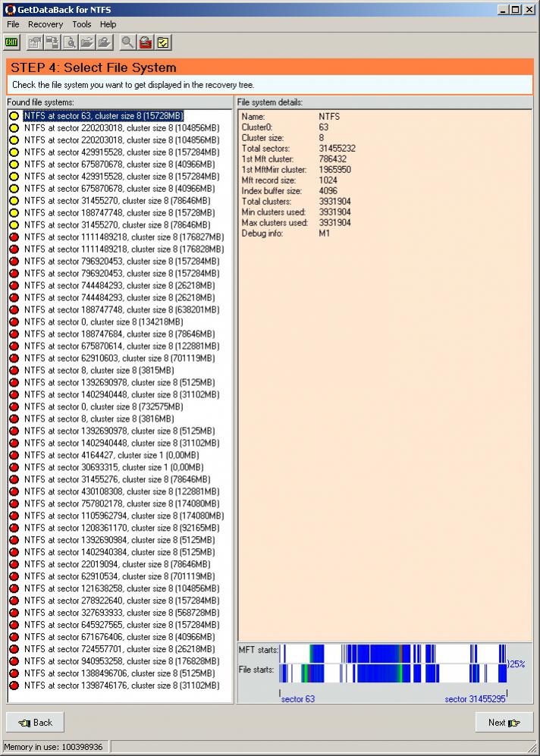Viewport: 540px width, 756px height.
Task: Select "NTFS at sector 940953258, cluster size 8 (176828MB)"
Action: point(121,660)
